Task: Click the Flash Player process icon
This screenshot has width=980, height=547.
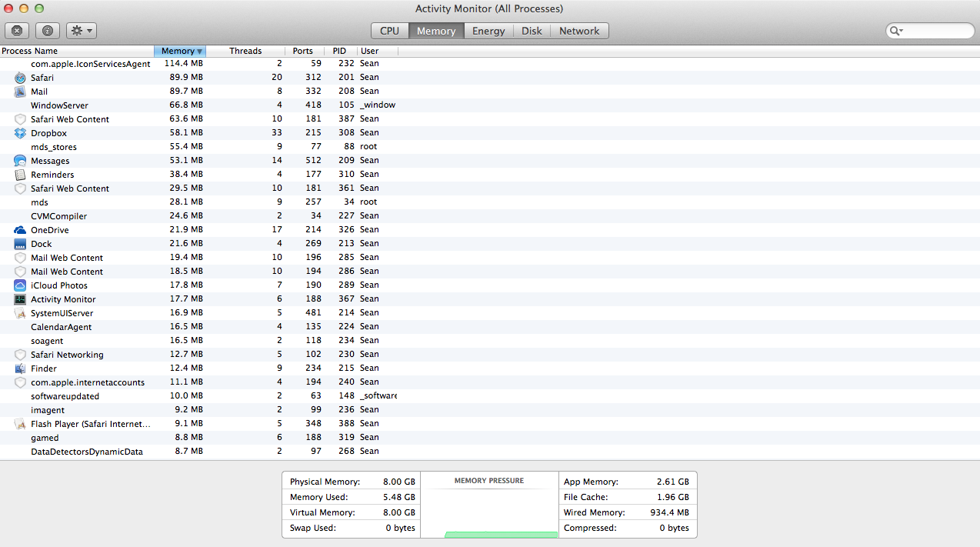Action: coord(20,424)
